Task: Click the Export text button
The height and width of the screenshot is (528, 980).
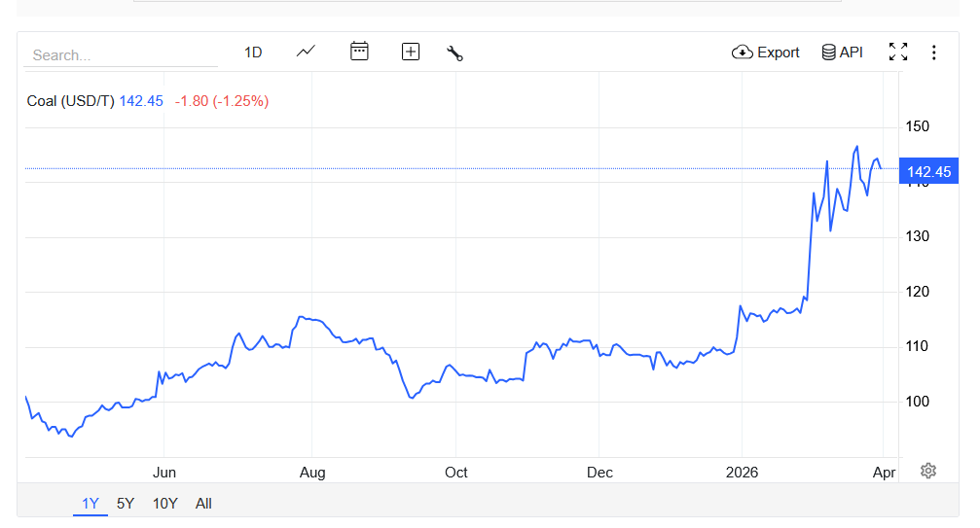Action: click(x=779, y=53)
